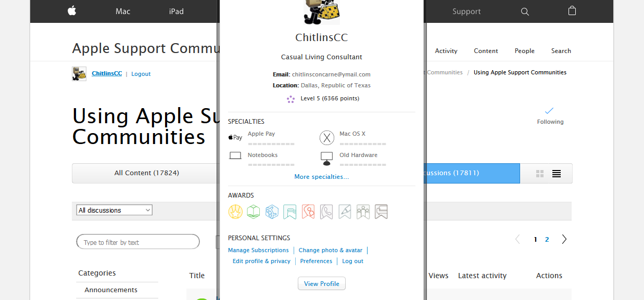Viewport: 644px width, 300px height.
Task: Switch to the People tab
Action: [524, 51]
